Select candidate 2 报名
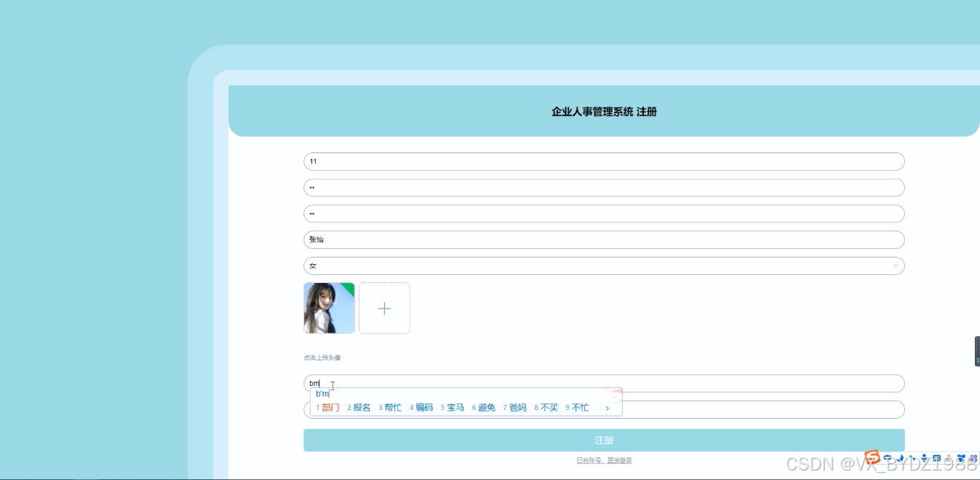This screenshot has height=480, width=980. [x=359, y=408]
